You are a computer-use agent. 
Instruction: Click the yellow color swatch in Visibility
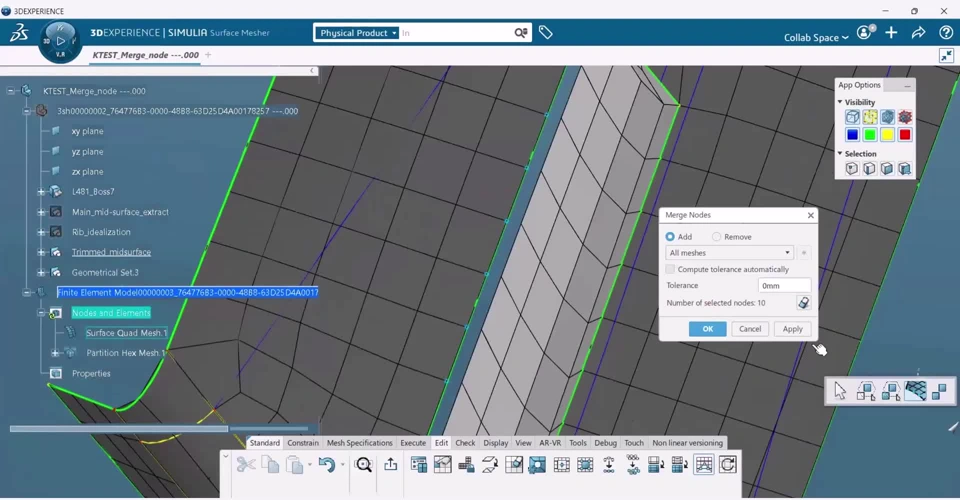pyautogui.click(x=887, y=135)
